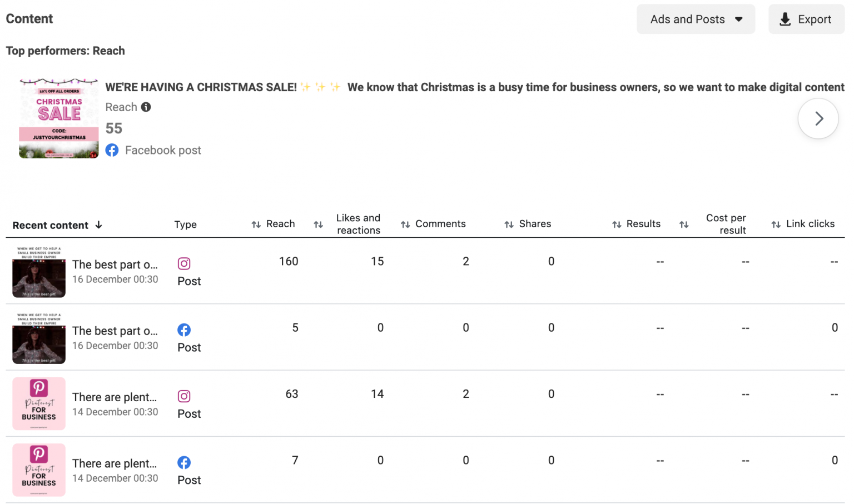This screenshot has height=504, width=854.
Task: Click the Reach info icon
Action: (146, 107)
